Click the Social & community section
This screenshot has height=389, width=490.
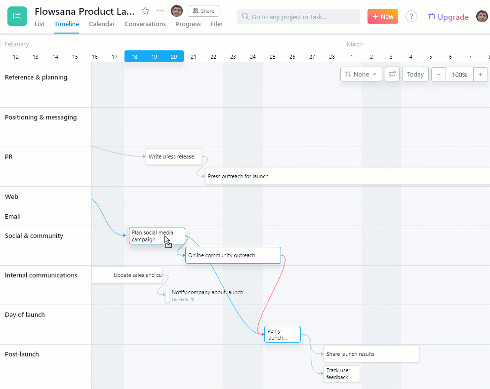34,236
